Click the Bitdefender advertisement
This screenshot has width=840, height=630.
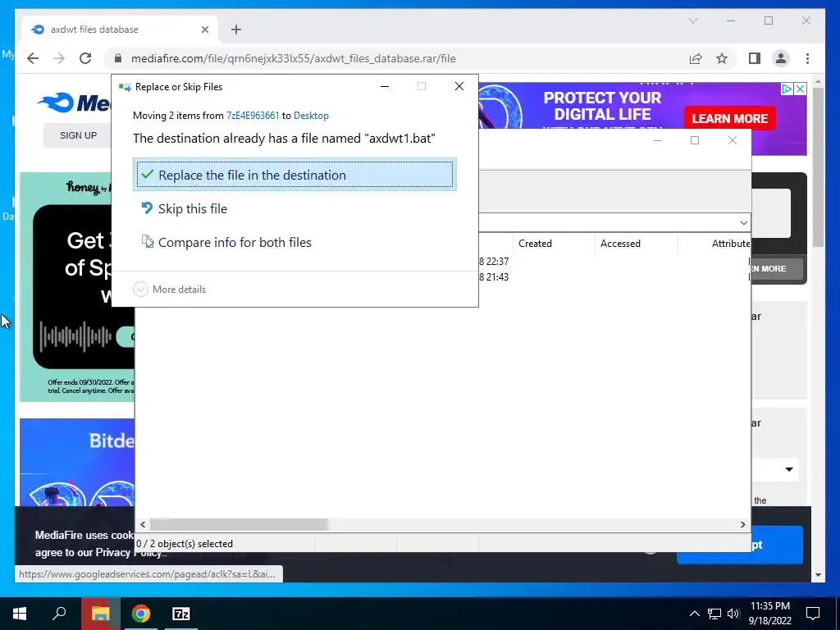pos(76,463)
